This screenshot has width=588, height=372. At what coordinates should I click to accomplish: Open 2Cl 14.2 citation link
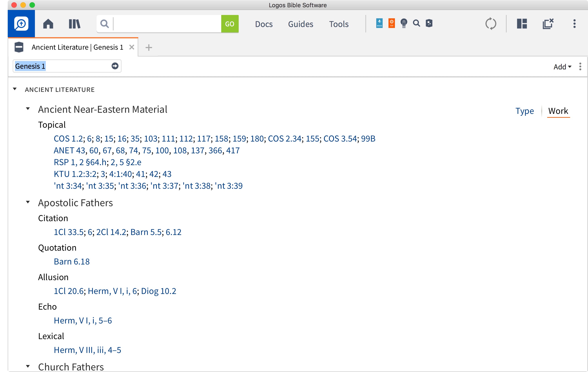(x=111, y=232)
